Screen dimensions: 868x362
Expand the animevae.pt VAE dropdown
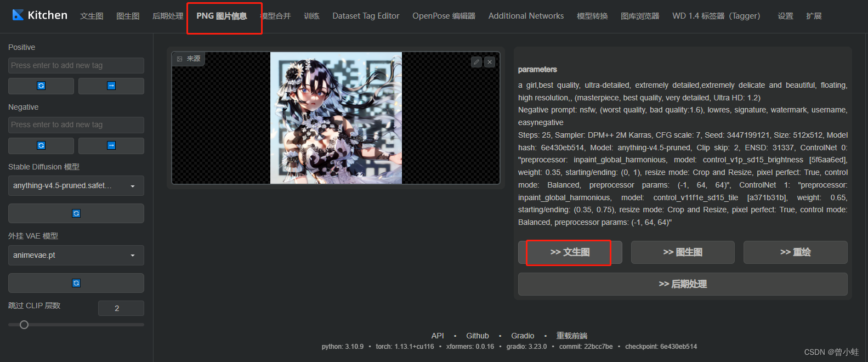click(76, 255)
